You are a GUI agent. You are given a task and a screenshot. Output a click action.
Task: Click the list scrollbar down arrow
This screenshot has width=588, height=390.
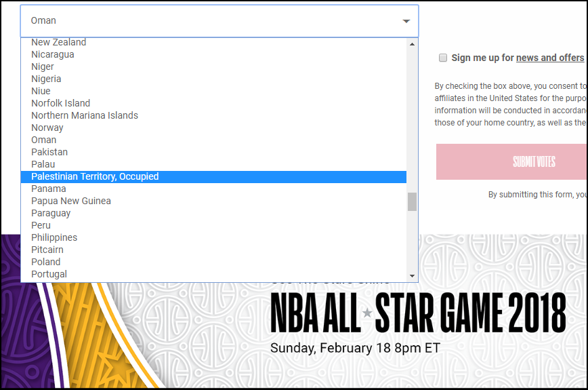[x=412, y=276]
